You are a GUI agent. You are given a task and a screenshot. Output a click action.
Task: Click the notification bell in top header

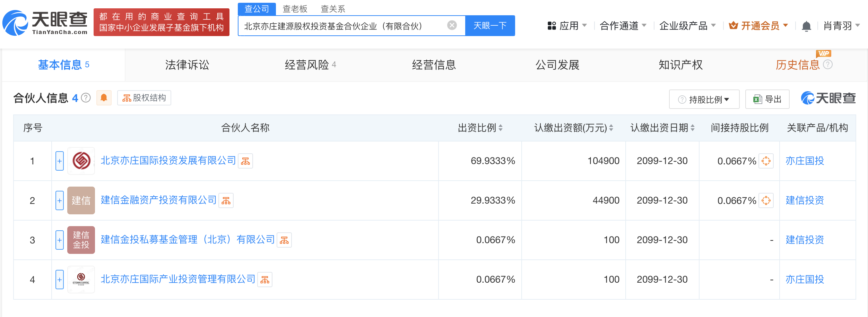[806, 26]
